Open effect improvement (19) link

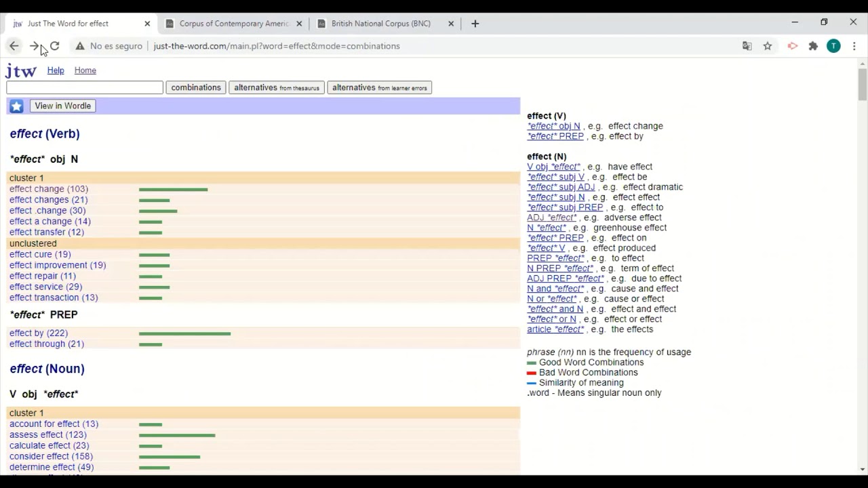coord(58,266)
